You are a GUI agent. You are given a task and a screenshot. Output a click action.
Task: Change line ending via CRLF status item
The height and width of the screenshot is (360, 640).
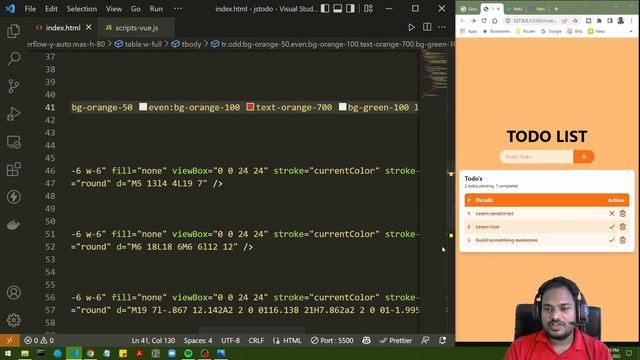click(256, 340)
